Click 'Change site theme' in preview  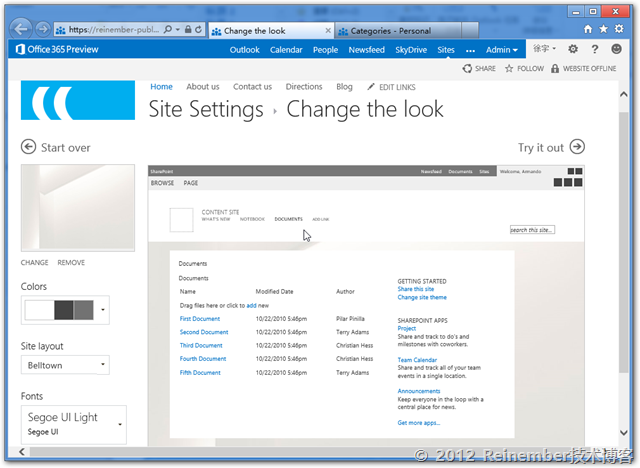pos(422,297)
